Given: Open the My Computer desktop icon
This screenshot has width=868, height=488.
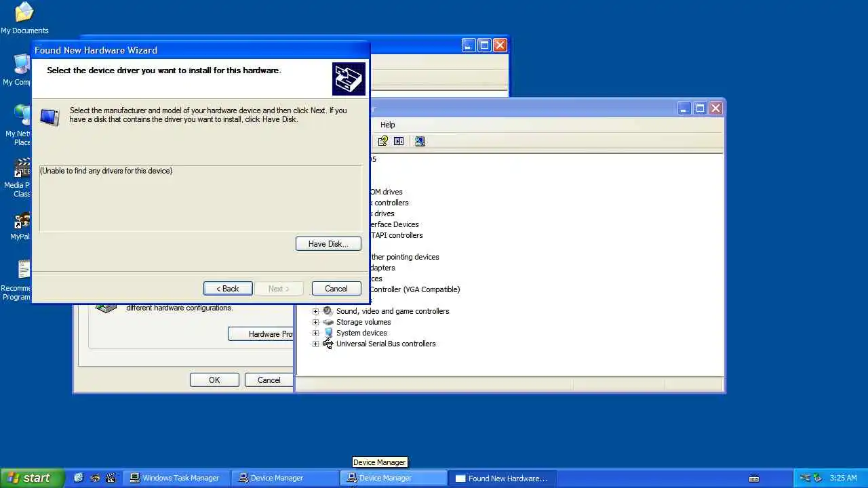Looking at the screenshot, I should (x=16, y=69).
